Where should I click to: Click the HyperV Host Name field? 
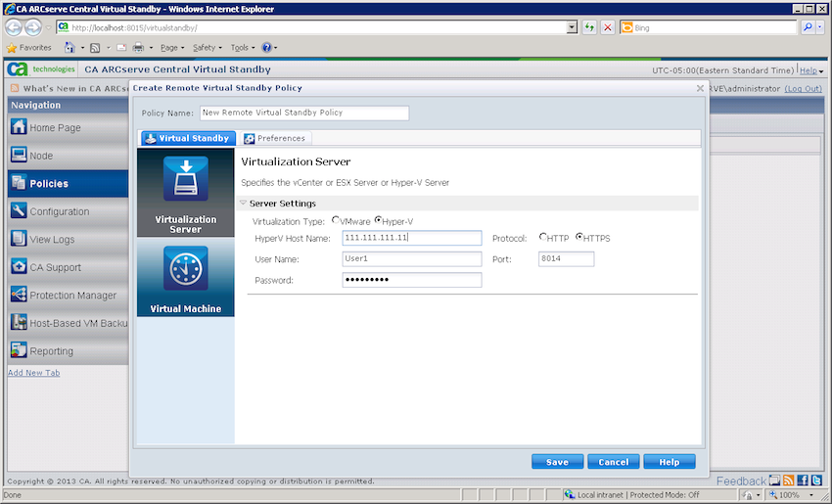pyautogui.click(x=412, y=238)
